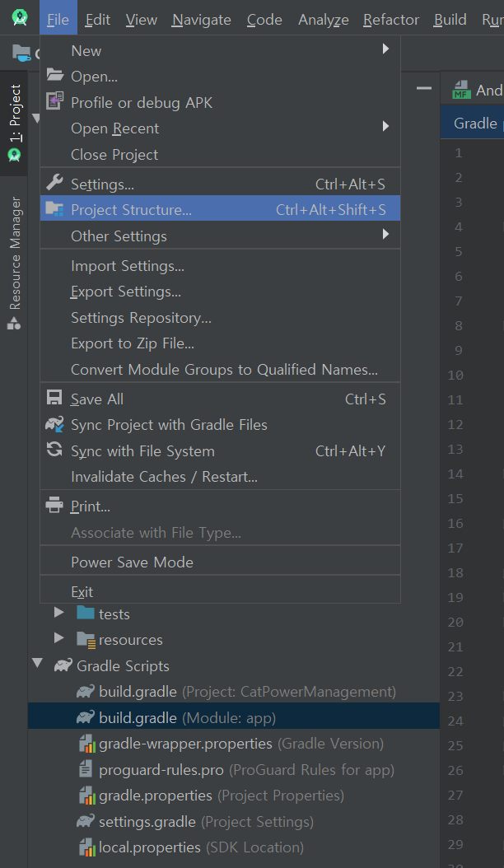Click the Sync with File System icon
The width and height of the screenshot is (504, 868).
click(x=54, y=450)
